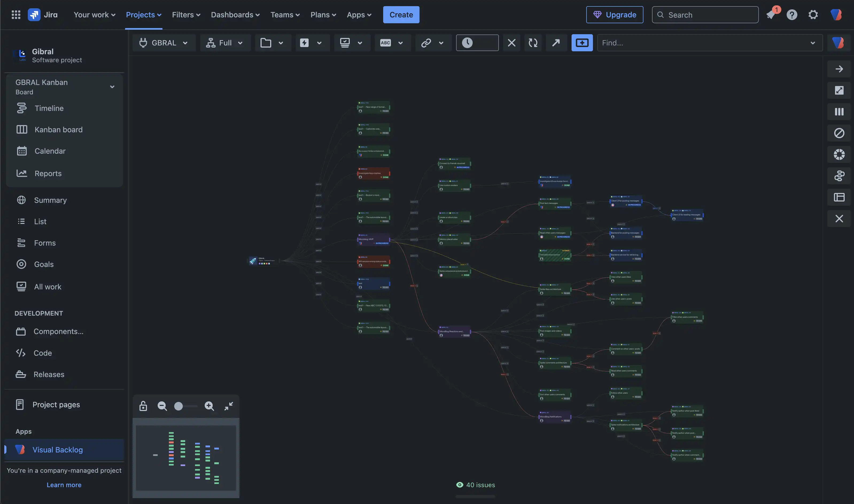Open the Dashboards menu
854x504 pixels.
[235, 15]
